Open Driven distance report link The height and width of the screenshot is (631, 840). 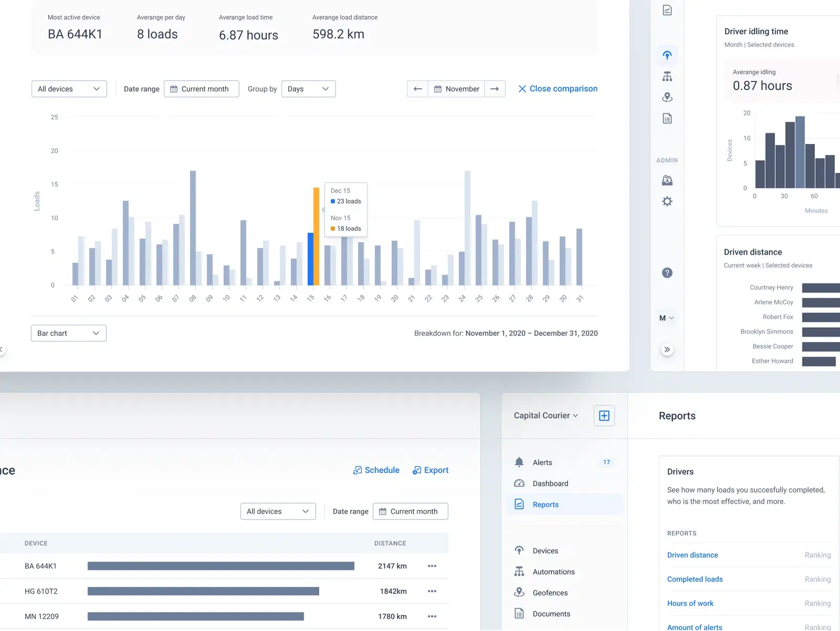[692, 555]
